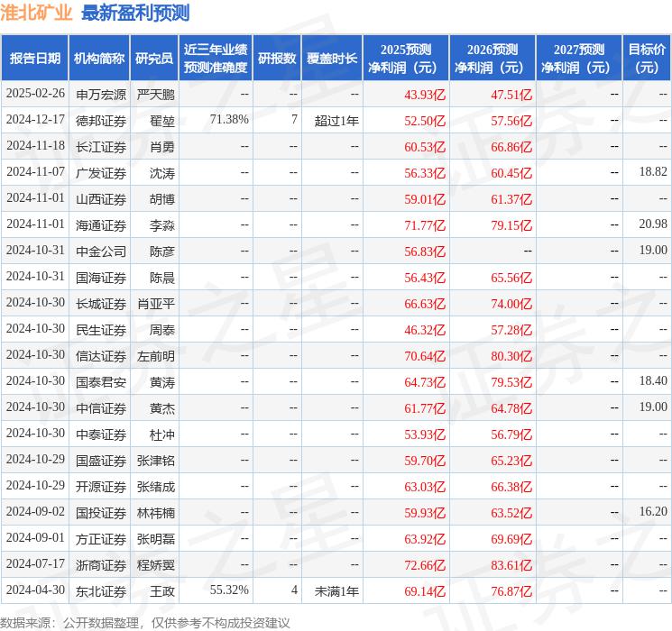Click analyst name 翟堃

(x=162, y=121)
